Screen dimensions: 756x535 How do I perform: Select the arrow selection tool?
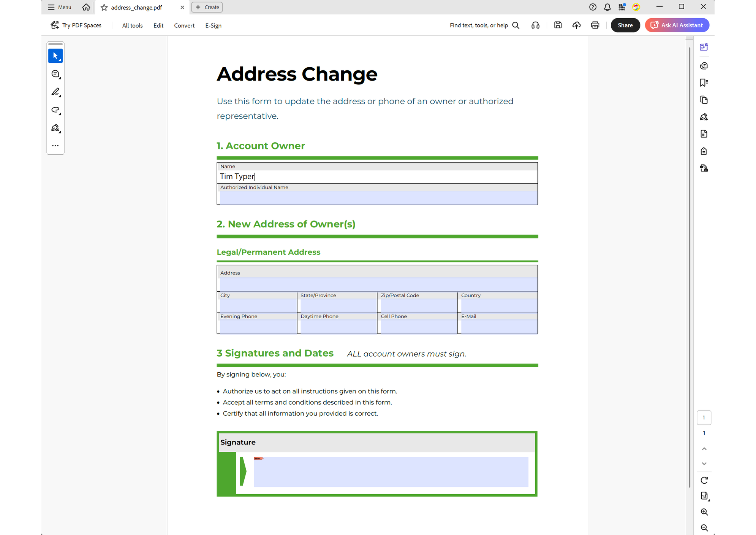tap(55, 56)
